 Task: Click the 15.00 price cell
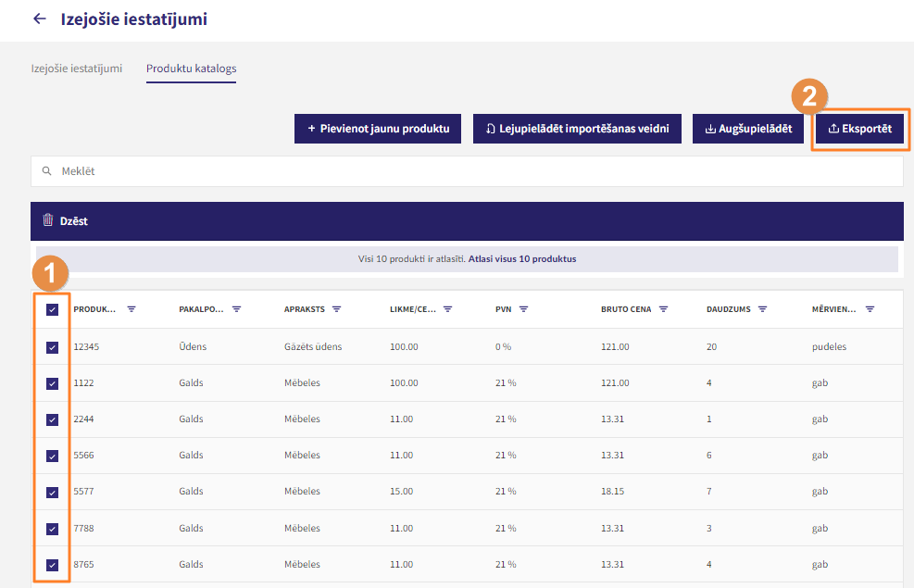402,492
